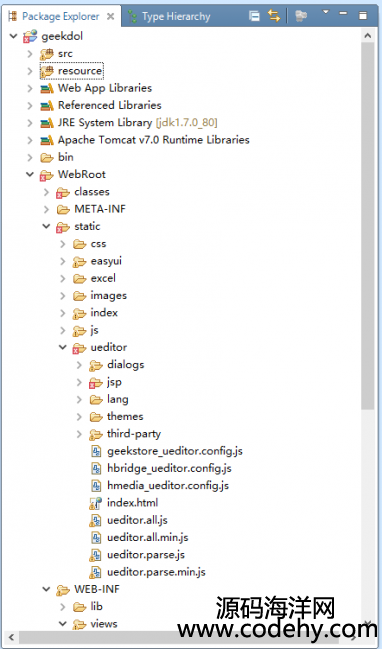Click the index.html file icon
The image size is (382, 649).
click(x=96, y=503)
